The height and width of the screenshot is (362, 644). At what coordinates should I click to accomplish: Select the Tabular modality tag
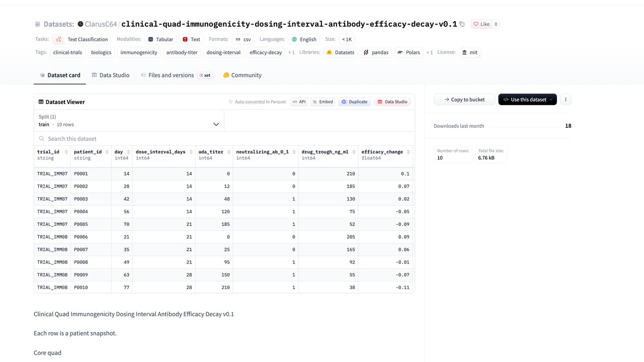pyautogui.click(x=160, y=39)
